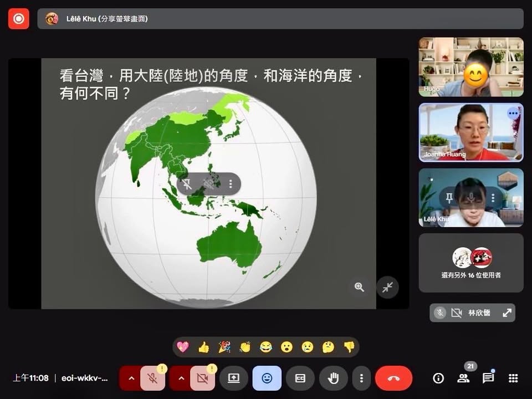
Task: Send the pink heart reaction
Action: [x=183, y=347]
